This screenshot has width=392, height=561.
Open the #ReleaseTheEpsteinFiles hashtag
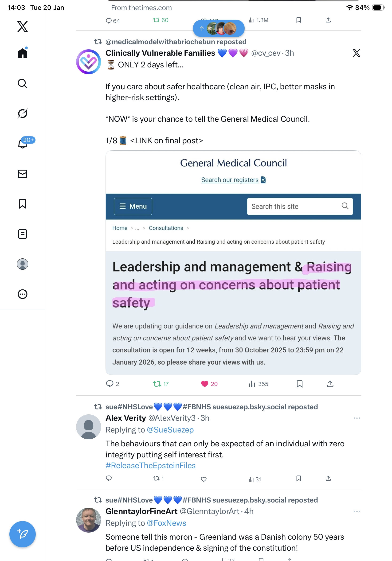[151, 465]
